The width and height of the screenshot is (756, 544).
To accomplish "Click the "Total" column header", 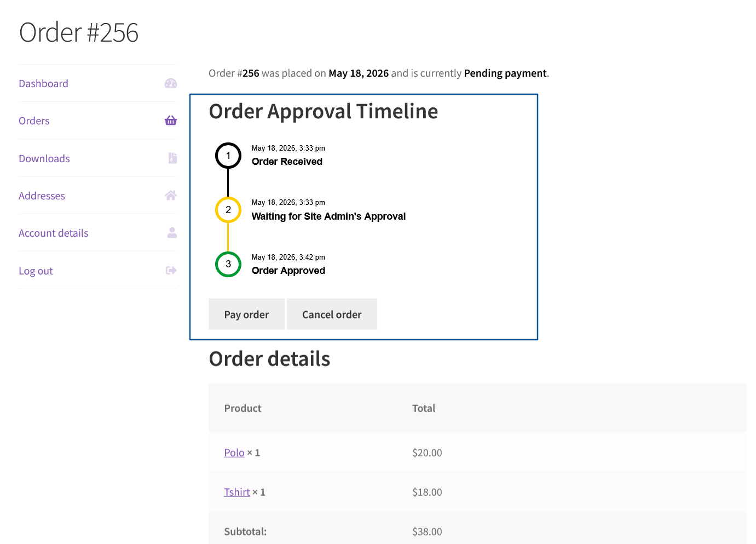I will 424,408.
